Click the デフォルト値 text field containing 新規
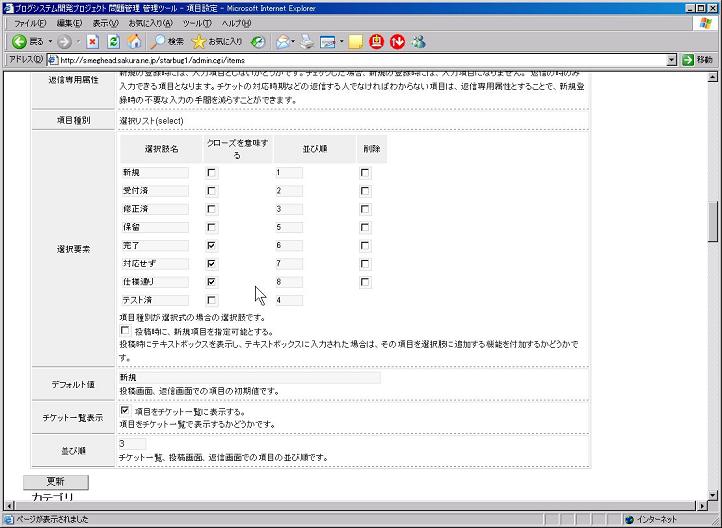 click(x=249, y=378)
